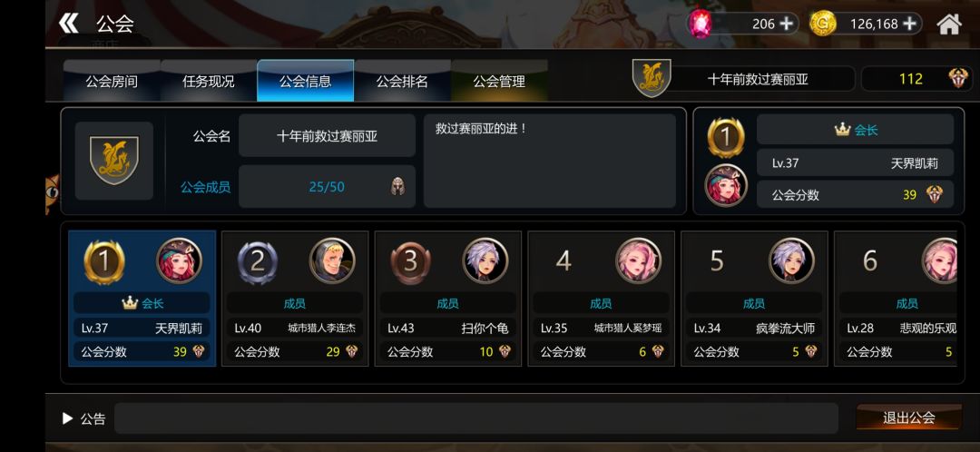980x452 pixels.
Task: Add more gold coins with plus icon
Action: pos(910,24)
